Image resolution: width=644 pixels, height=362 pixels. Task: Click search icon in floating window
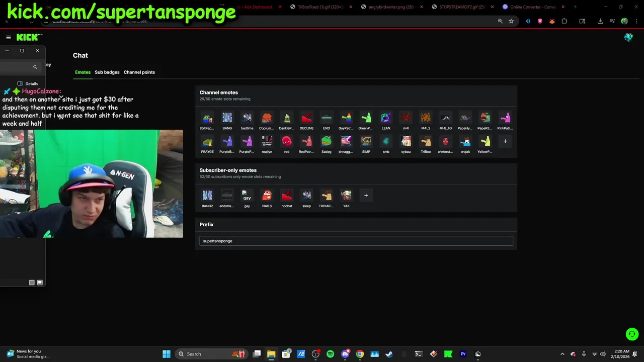coord(35,67)
